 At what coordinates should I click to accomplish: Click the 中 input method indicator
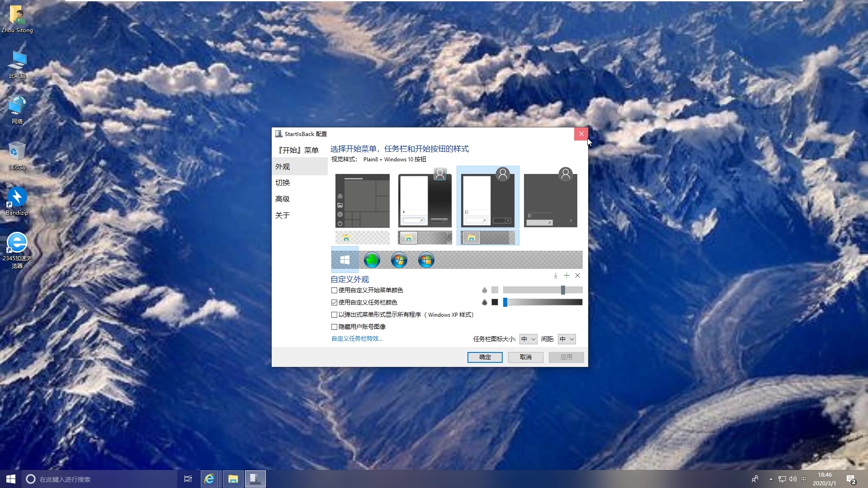coord(803,479)
